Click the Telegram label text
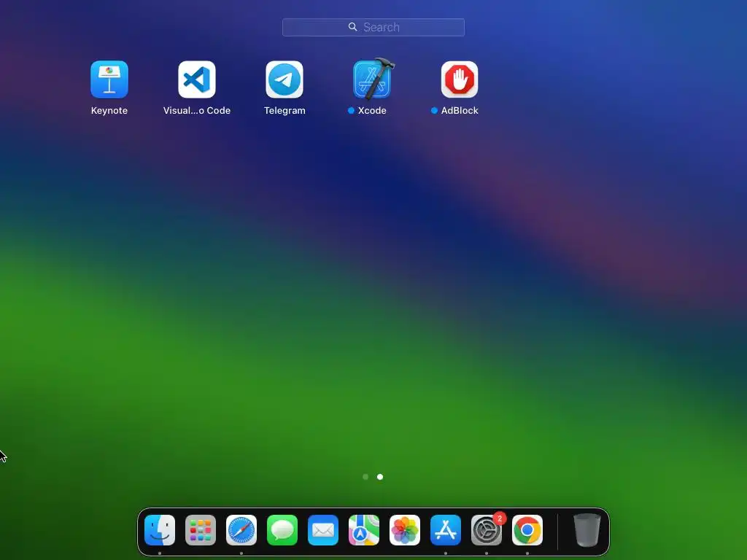Image resolution: width=747 pixels, height=560 pixels. click(x=285, y=111)
